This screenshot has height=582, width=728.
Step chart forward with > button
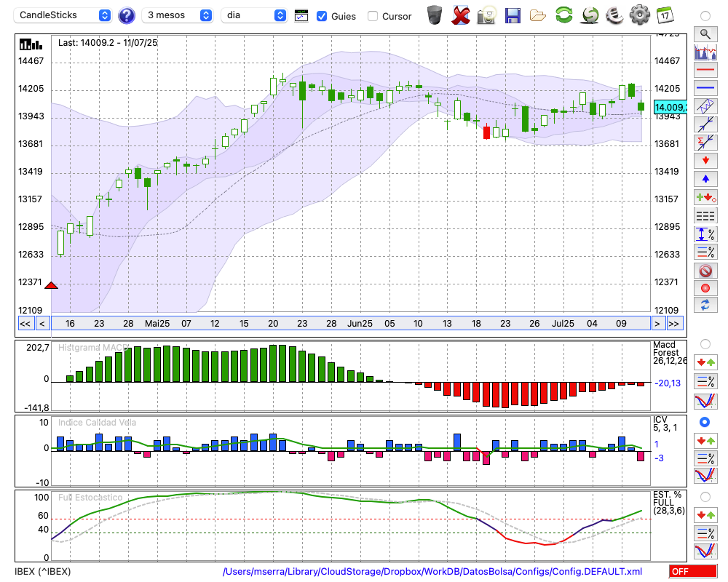657,324
